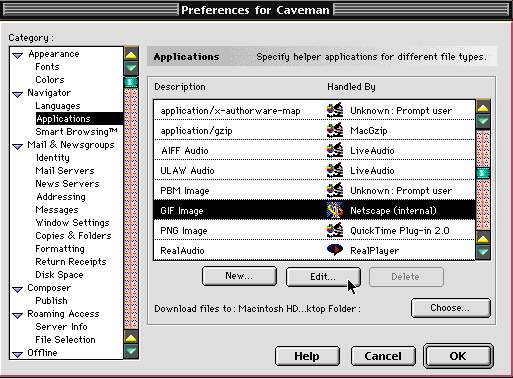Select Copies & Folders category
The height and width of the screenshot is (379, 513).
pyautogui.click(x=73, y=236)
